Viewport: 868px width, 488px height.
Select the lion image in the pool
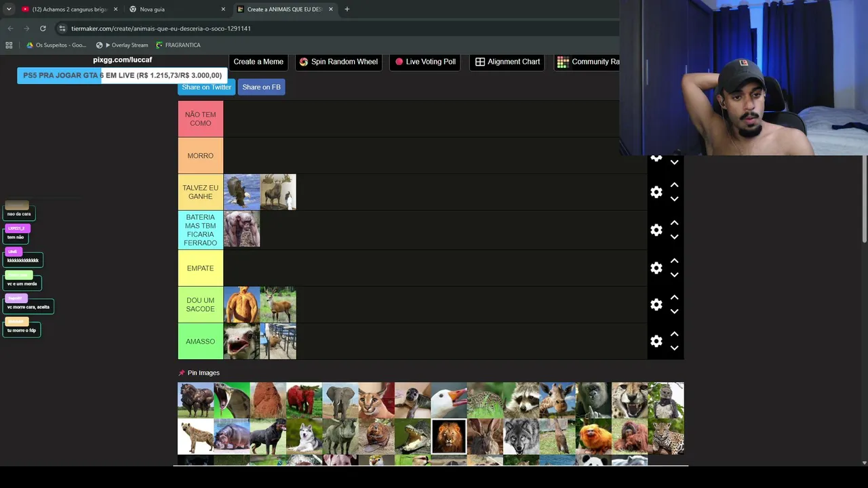[x=449, y=436]
